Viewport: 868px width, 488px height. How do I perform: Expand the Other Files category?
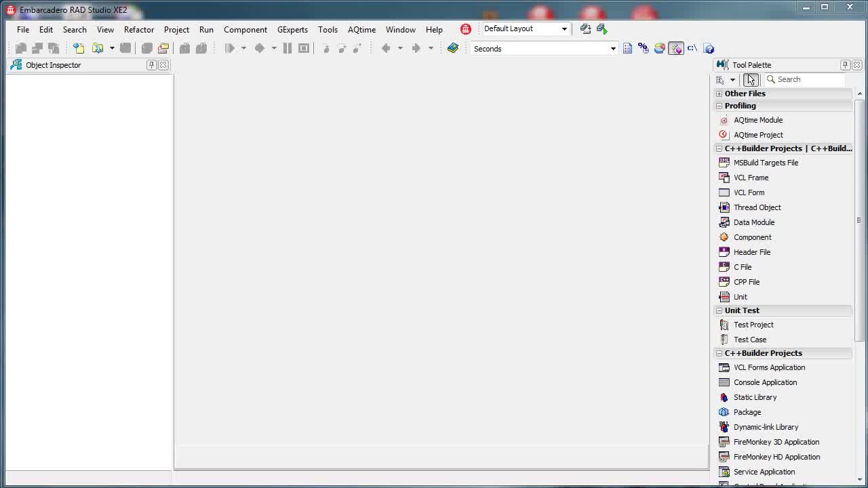(x=719, y=94)
